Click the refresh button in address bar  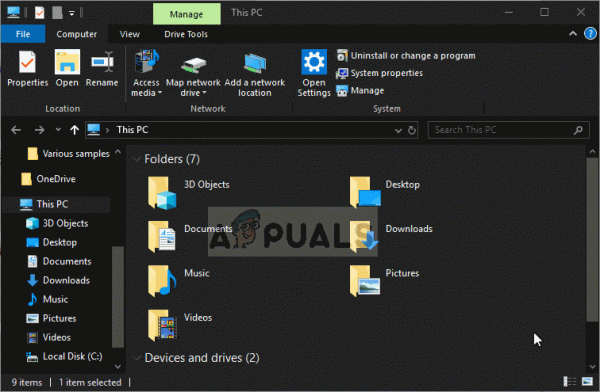coord(412,130)
